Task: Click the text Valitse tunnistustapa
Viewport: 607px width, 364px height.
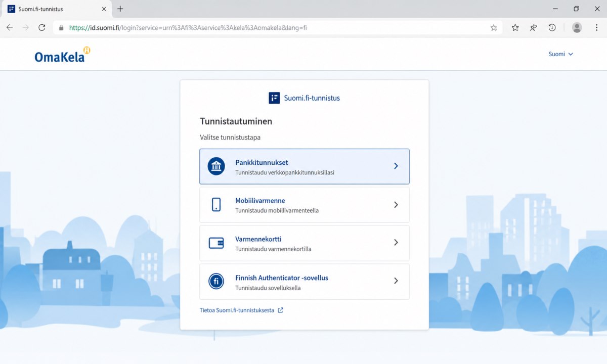Action: tap(230, 138)
